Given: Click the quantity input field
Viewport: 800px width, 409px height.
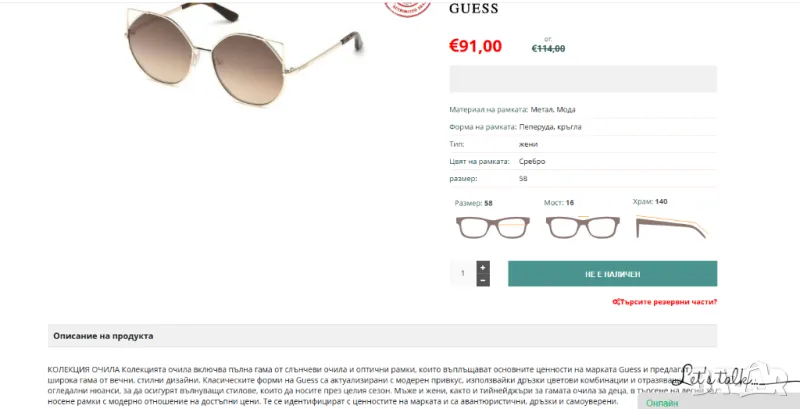Looking at the screenshot, I should pyautogui.click(x=463, y=274).
